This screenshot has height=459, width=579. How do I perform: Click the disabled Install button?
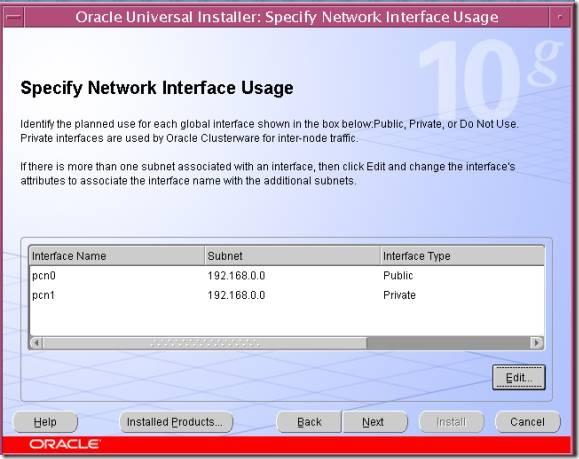pos(451,422)
